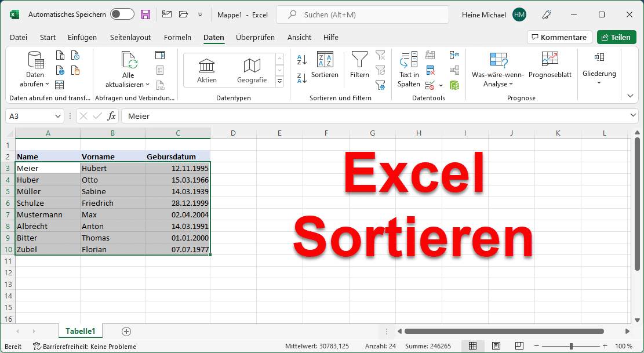
Task: Open the Kommentare panel
Action: point(559,37)
